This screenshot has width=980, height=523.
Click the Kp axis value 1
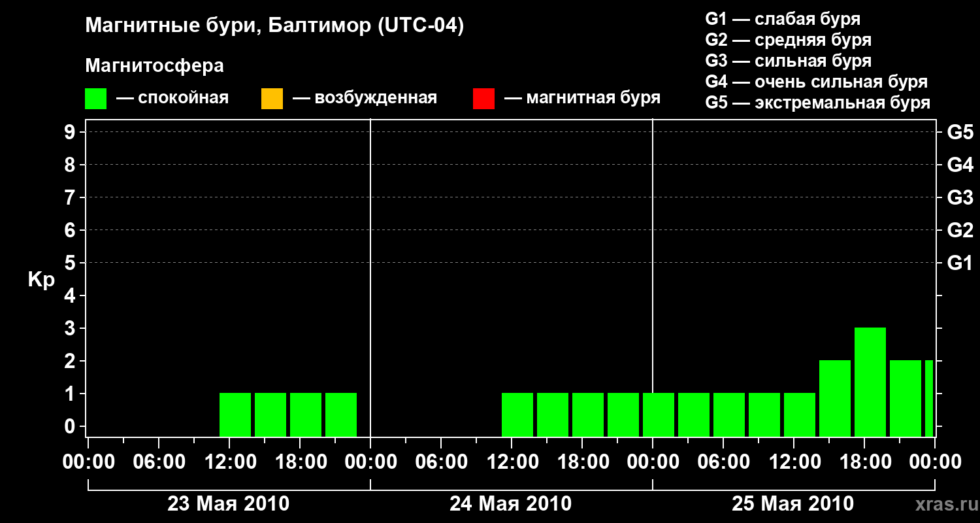click(x=71, y=394)
